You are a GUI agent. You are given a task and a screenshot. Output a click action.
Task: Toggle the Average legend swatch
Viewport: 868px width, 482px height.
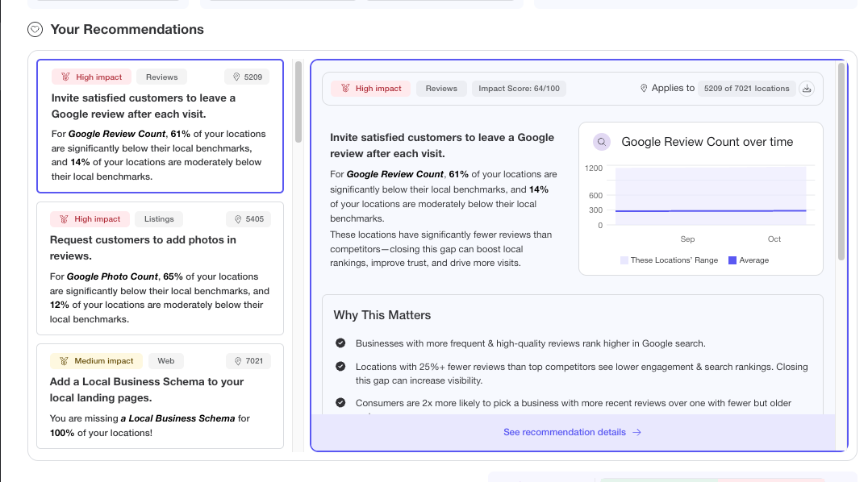click(x=732, y=260)
